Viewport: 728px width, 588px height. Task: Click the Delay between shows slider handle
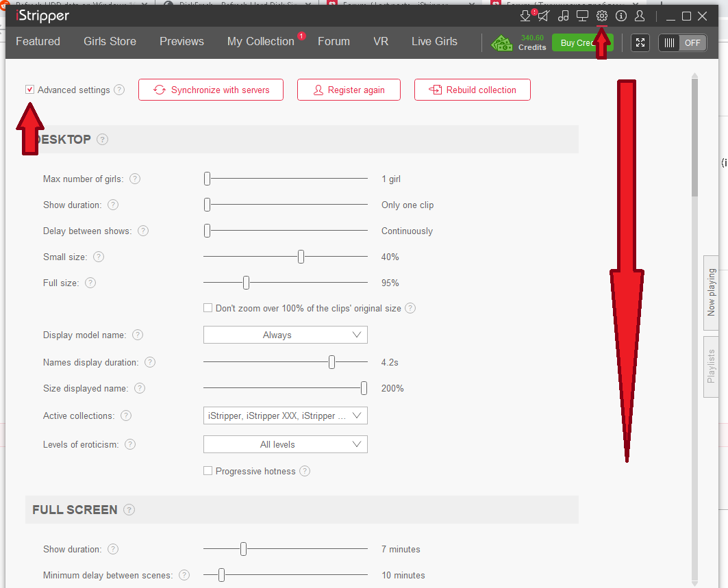click(x=207, y=230)
